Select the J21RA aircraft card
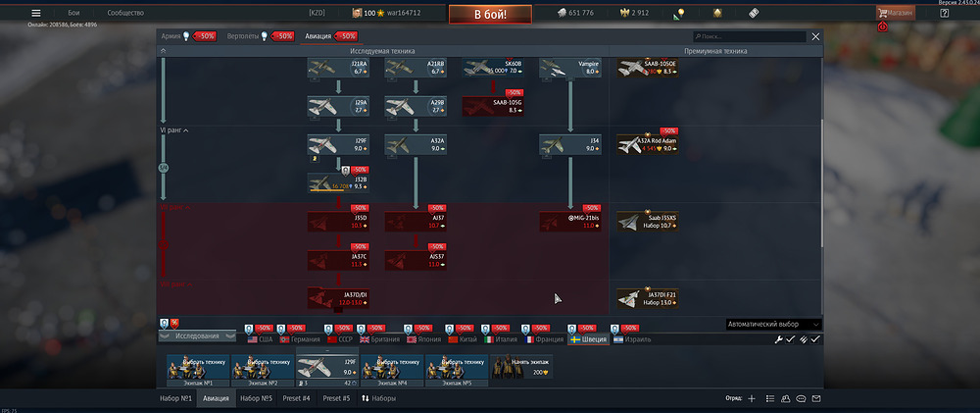Viewport: 980px width, 413px height. point(338,68)
